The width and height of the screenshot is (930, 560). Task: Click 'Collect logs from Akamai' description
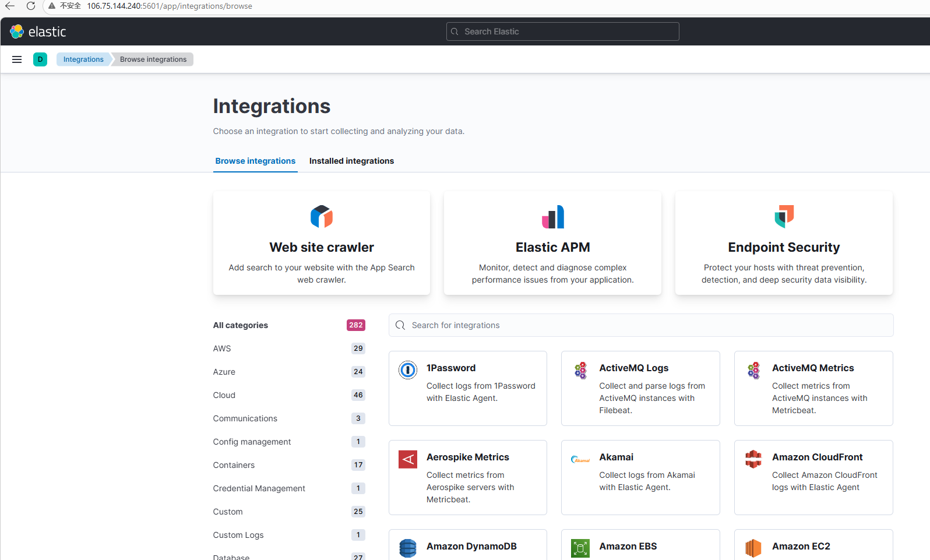pyautogui.click(x=647, y=481)
